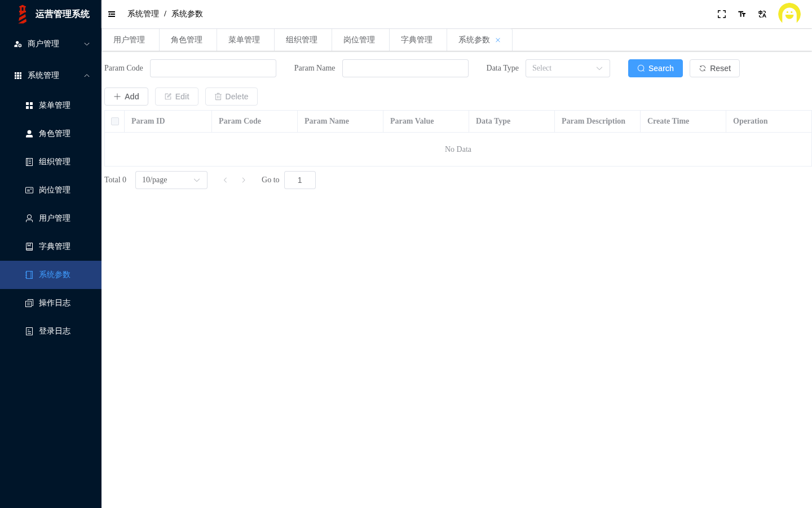Enter fullscreen mode via header icon
The width and height of the screenshot is (812, 508).
coord(722,14)
